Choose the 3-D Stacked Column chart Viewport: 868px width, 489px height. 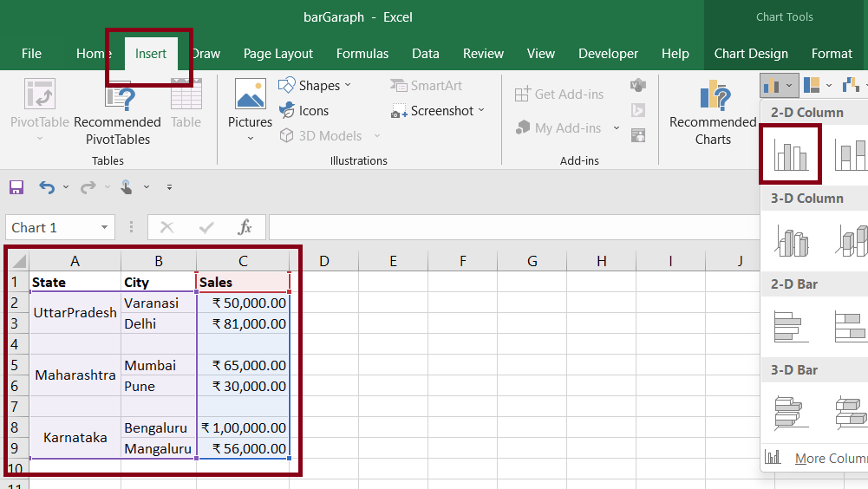click(852, 240)
